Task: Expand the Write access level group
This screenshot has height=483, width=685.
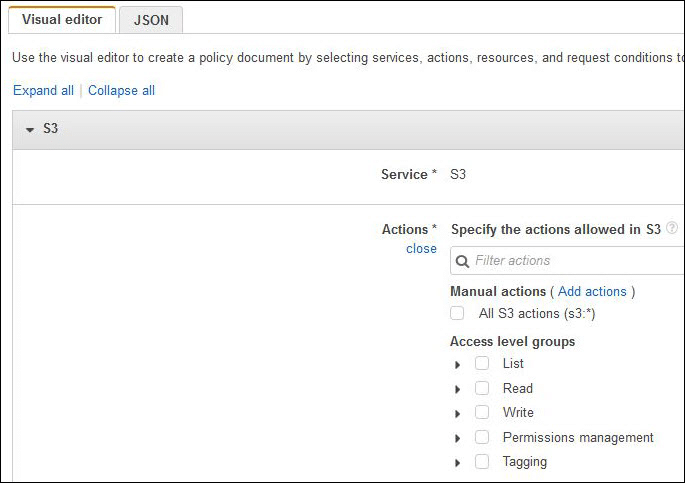Action: click(457, 414)
